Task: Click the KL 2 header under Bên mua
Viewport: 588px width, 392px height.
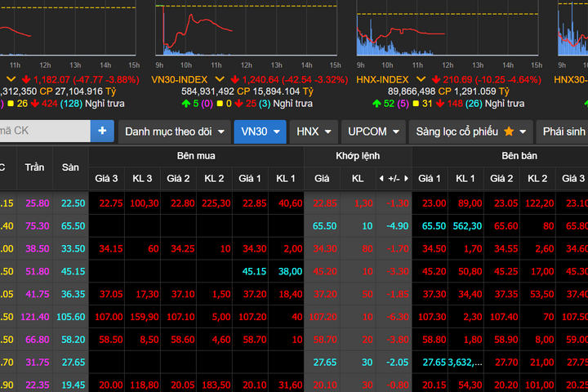Action: click(214, 179)
